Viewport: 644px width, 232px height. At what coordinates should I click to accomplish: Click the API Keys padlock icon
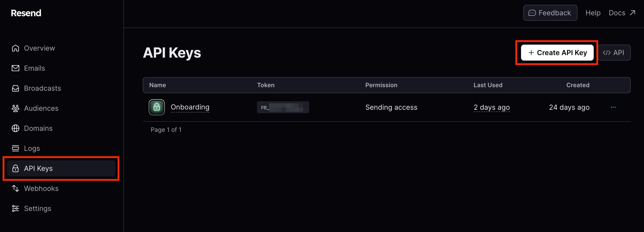[15, 168]
